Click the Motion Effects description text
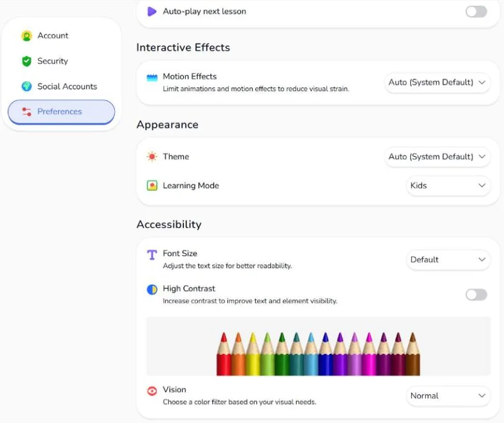The height and width of the screenshot is (423, 504). pos(256,89)
